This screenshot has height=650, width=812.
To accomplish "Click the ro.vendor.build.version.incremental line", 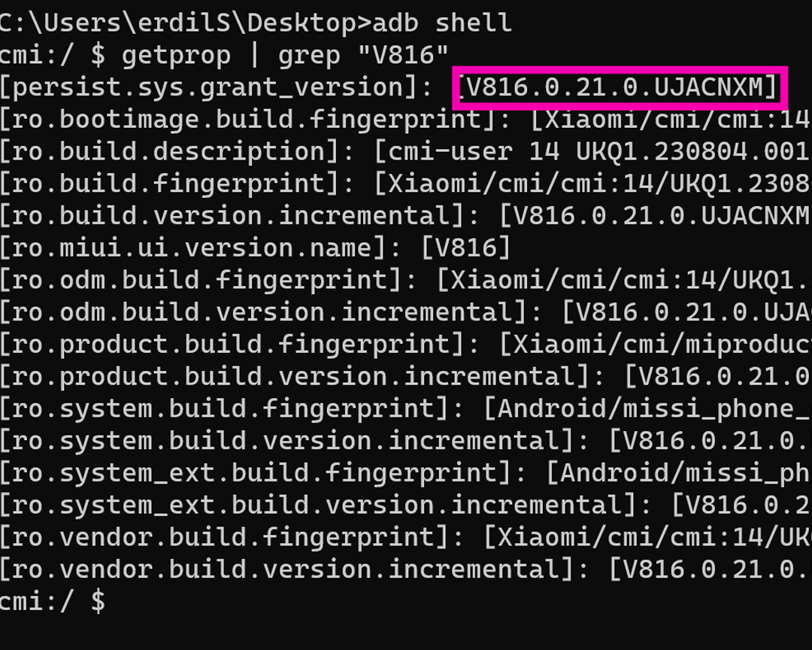I will pos(406,570).
